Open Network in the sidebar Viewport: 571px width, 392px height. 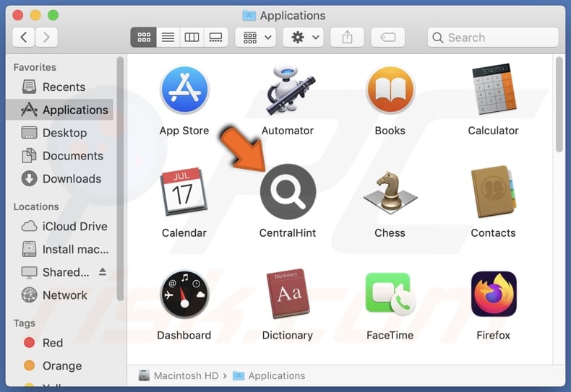click(x=60, y=295)
